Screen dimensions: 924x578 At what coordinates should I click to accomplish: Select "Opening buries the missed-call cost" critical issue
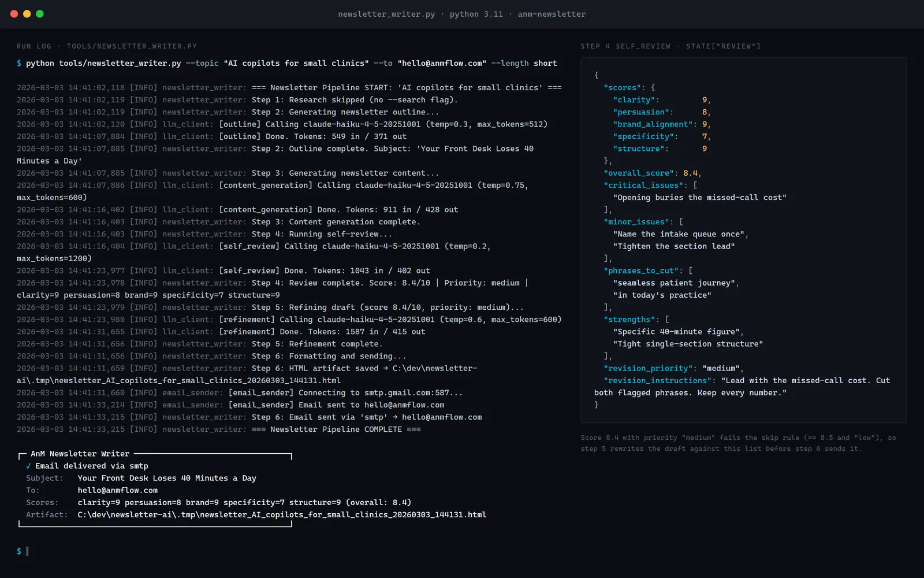tap(700, 198)
